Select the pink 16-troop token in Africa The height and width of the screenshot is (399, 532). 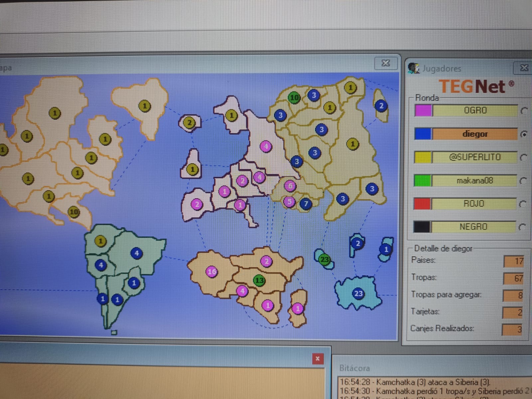coord(212,272)
